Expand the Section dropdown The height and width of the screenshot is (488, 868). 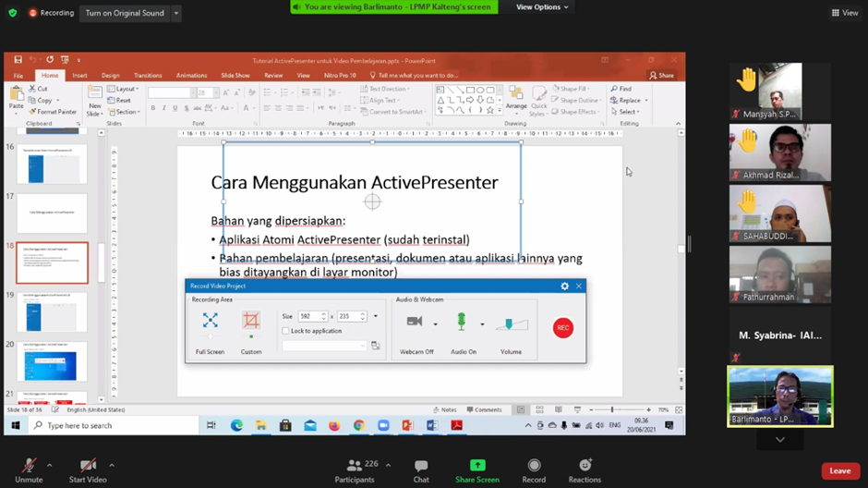click(x=124, y=112)
